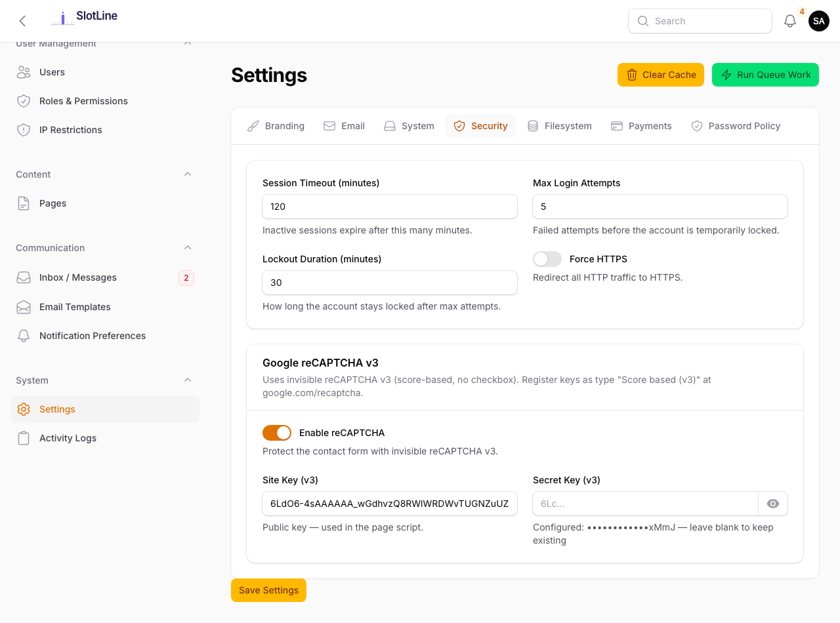This screenshot has height=623, width=840.
Task: Click the Branding tab brush icon
Action: [253, 126]
